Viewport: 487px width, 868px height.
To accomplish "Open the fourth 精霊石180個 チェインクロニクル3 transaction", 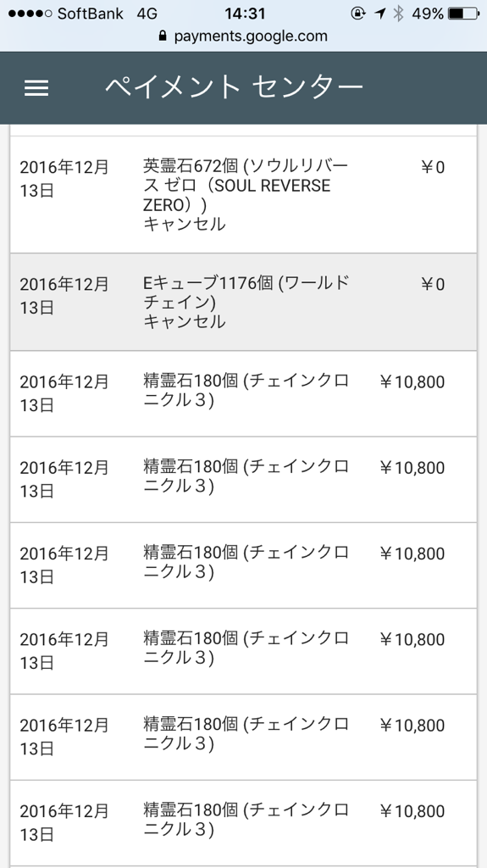I will click(244, 651).
